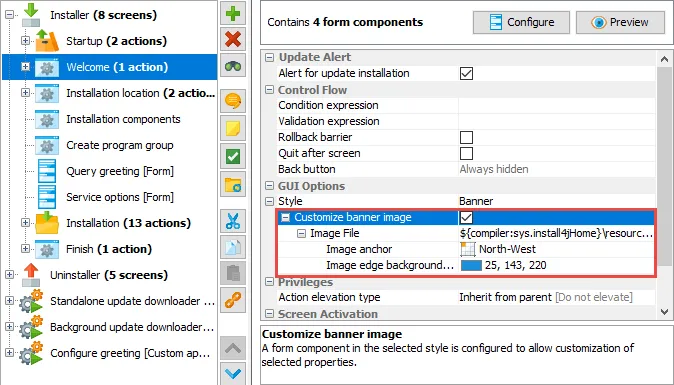674x385 pixels.
Task: Collapse the Control Flow section
Action: 270,90
